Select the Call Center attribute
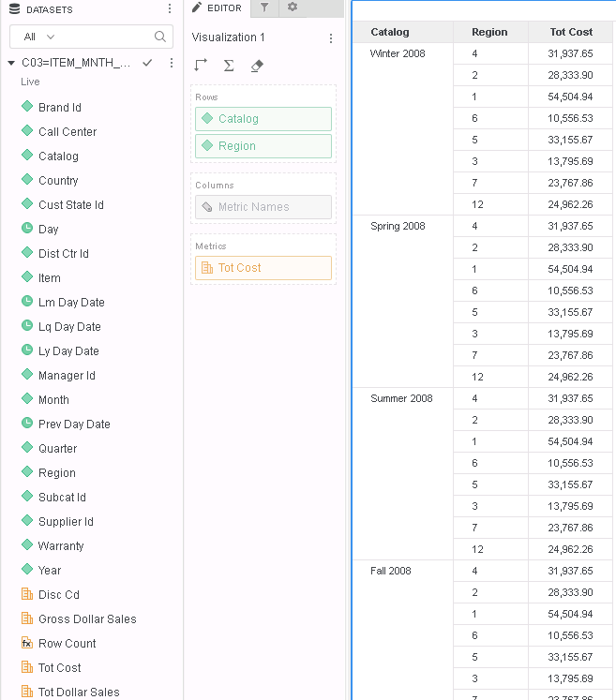 [68, 132]
